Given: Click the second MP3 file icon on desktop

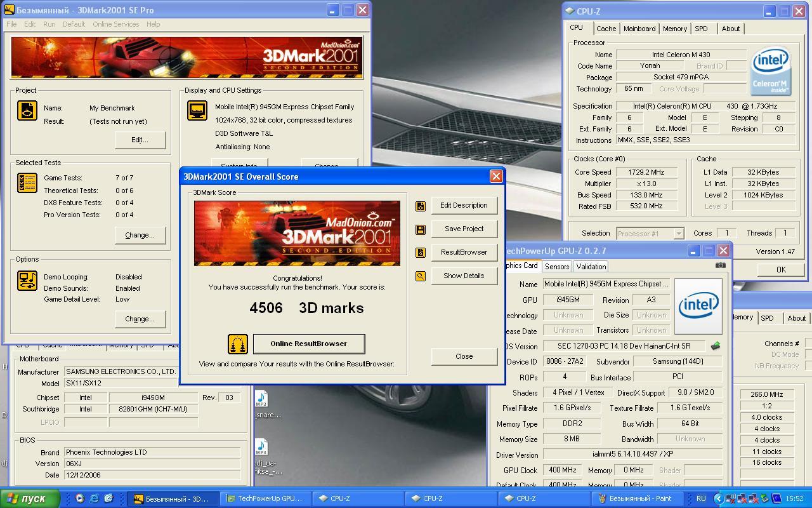Looking at the screenshot, I should pos(261,447).
